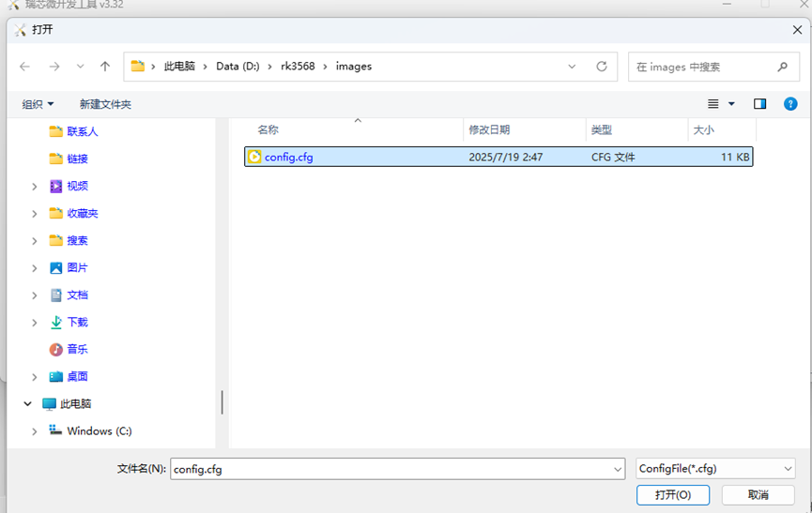Refresh the images folder
The image size is (812, 513).
601,67
